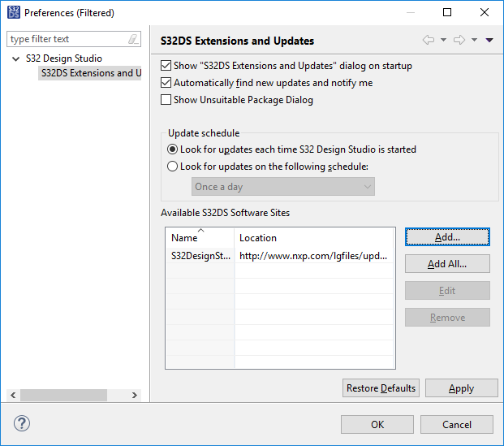Close the Preferences window

coord(484,12)
